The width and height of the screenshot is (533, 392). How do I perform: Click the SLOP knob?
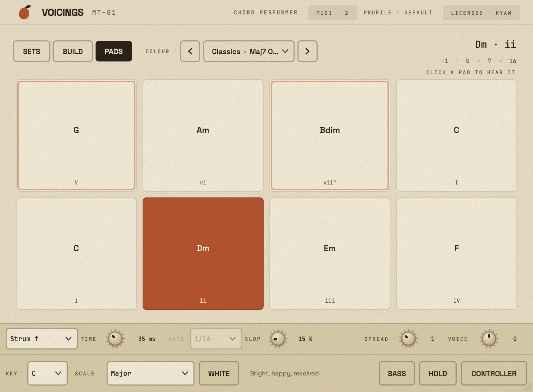click(278, 339)
